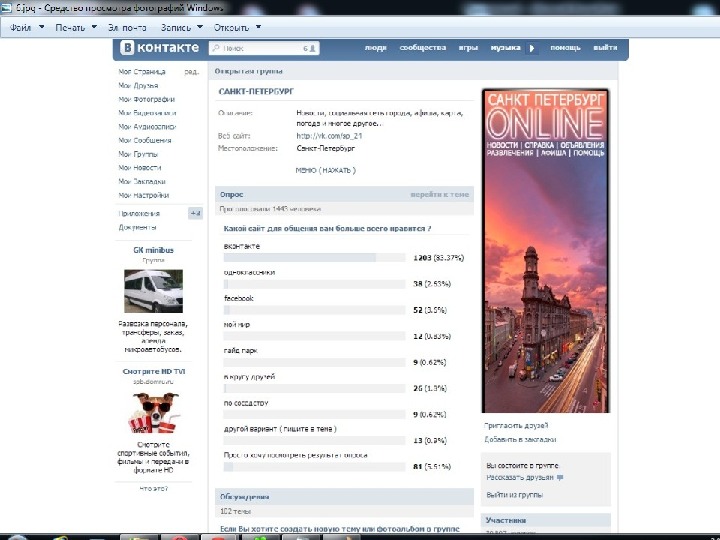Click the Photo Viewer window title icon
720x540 pixels.
point(6,7)
